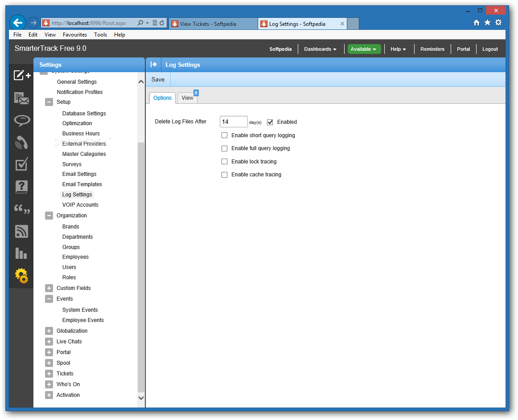This screenshot has height=420, width=518.
Task: Enable lock tracing checkbox
Action: (x=224, y=162)
